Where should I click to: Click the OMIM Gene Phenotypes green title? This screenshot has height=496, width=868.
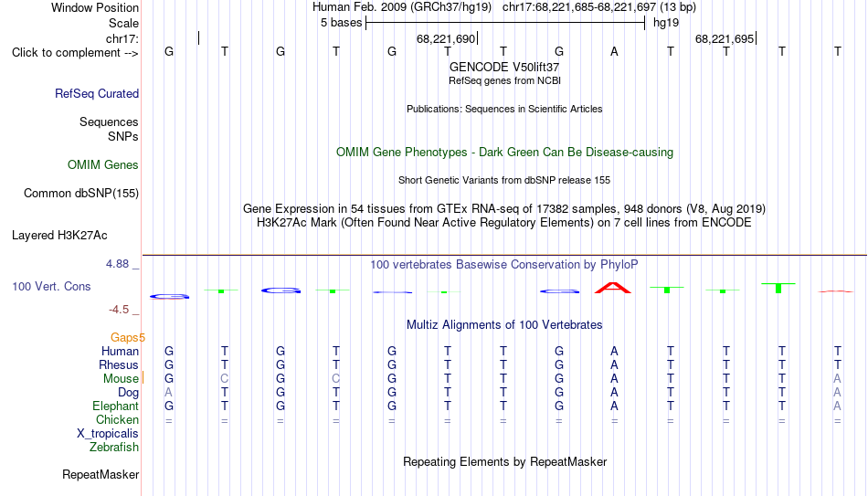click(505, 153)
